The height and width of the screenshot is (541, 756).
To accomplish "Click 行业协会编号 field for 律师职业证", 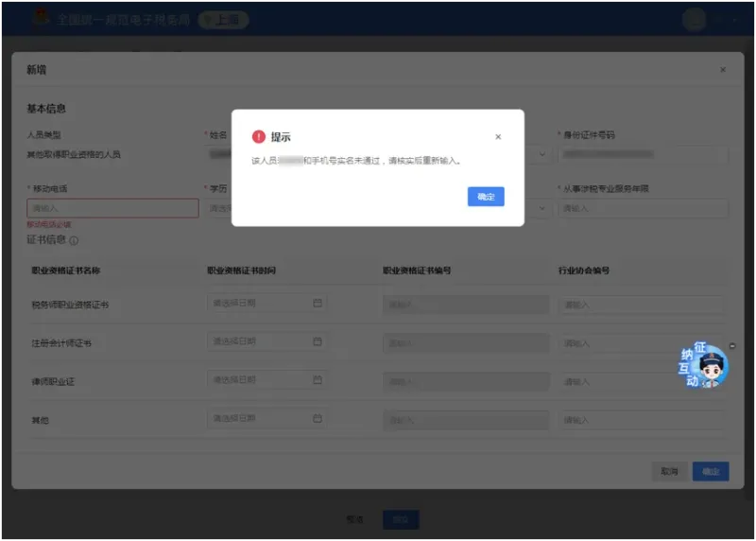I will tap(642, 382).
